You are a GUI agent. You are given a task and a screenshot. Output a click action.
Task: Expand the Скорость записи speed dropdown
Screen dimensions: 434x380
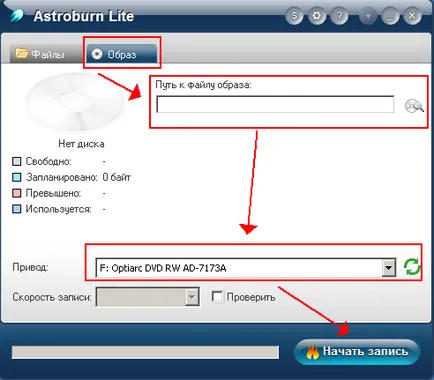[192, 297]
